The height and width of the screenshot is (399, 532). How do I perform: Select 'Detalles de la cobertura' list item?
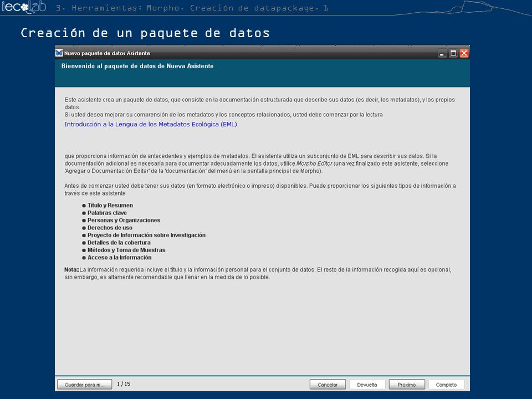119,243
